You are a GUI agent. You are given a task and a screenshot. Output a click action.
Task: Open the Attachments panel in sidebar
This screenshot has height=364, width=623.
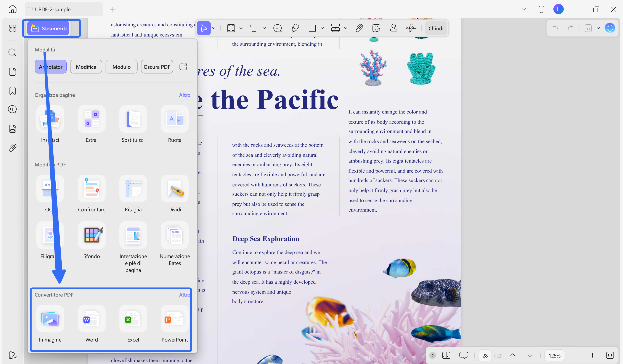coord(12,148)
